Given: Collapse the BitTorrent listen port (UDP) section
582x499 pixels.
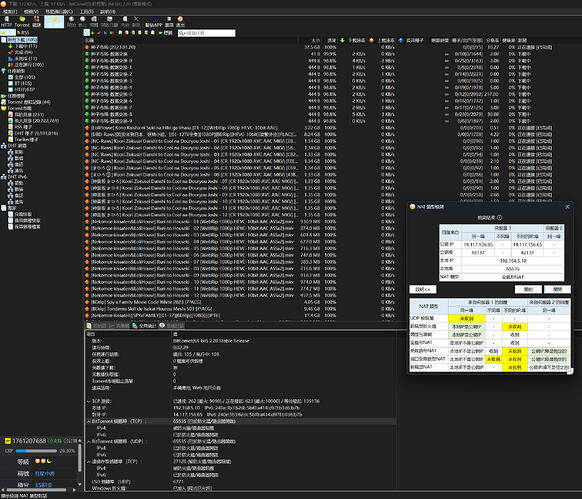Looking at the screenshot, I should click(88, 441).
